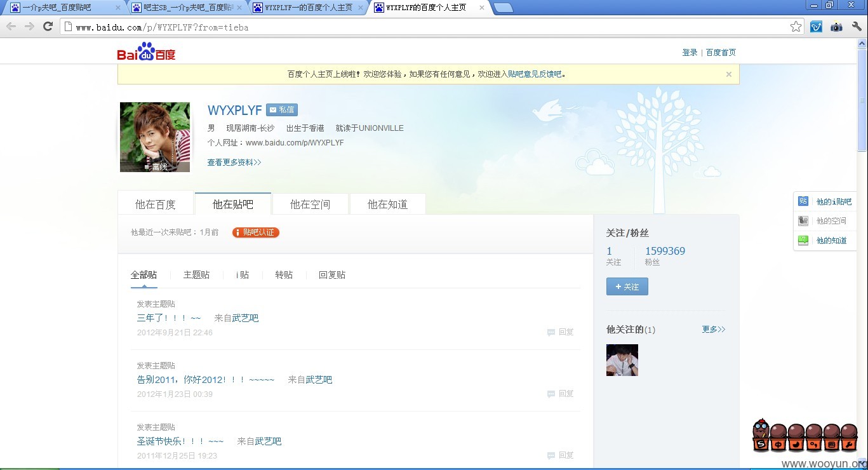Viewport: 868px width, 470px height.
Task: Click the 贴吧认证 badge
Action: click(256, 232)
